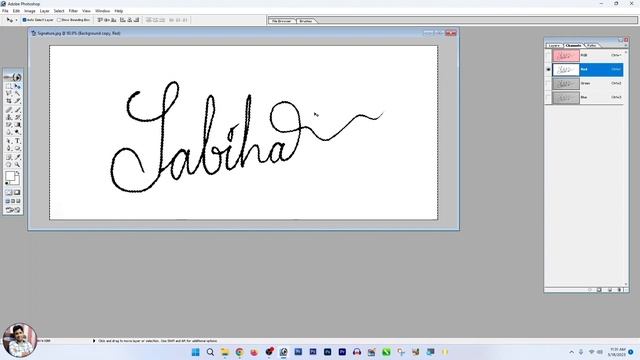Open the View menu
Viewport: 640px width, 360px height.
coord(87,11)
